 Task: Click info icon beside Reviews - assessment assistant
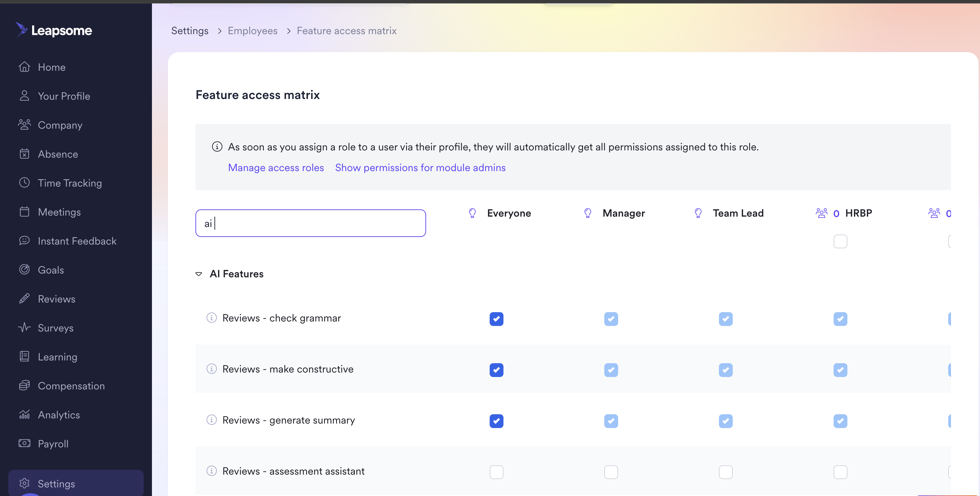point(212,470)
